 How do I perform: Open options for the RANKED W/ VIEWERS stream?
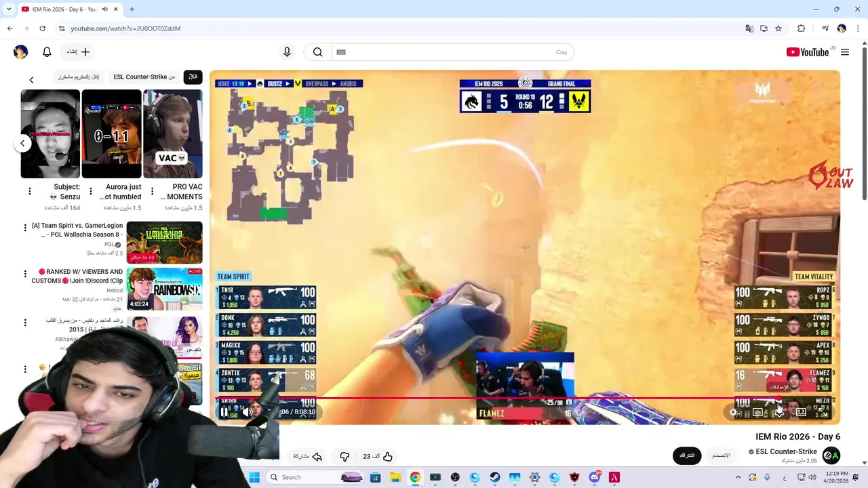tap(25, 275)
